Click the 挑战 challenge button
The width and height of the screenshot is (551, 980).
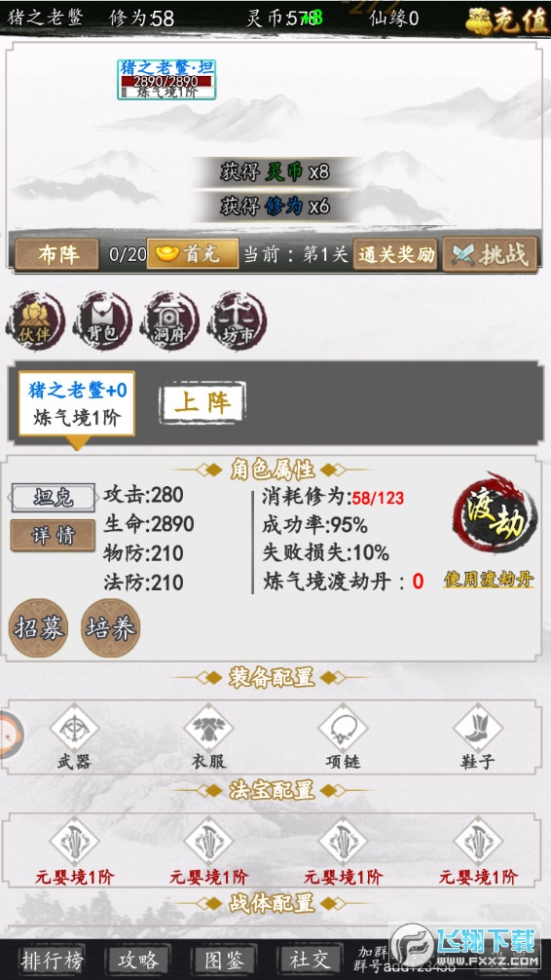490,254
